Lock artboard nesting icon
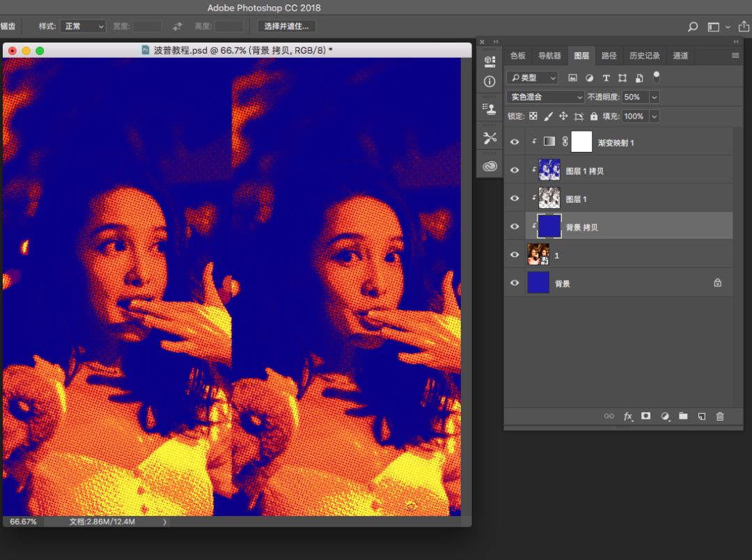Viewport: 752px width, 560px height. 579,116
